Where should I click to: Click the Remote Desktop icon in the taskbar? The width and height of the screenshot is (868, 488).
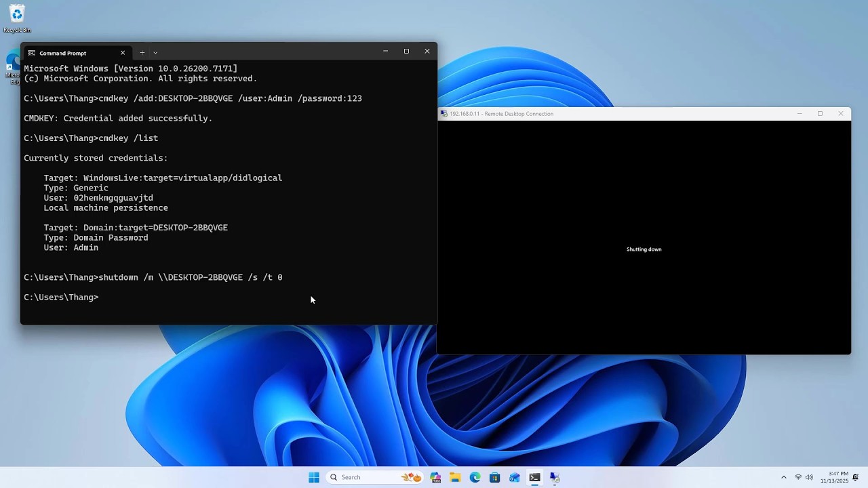tap(555, 477)
